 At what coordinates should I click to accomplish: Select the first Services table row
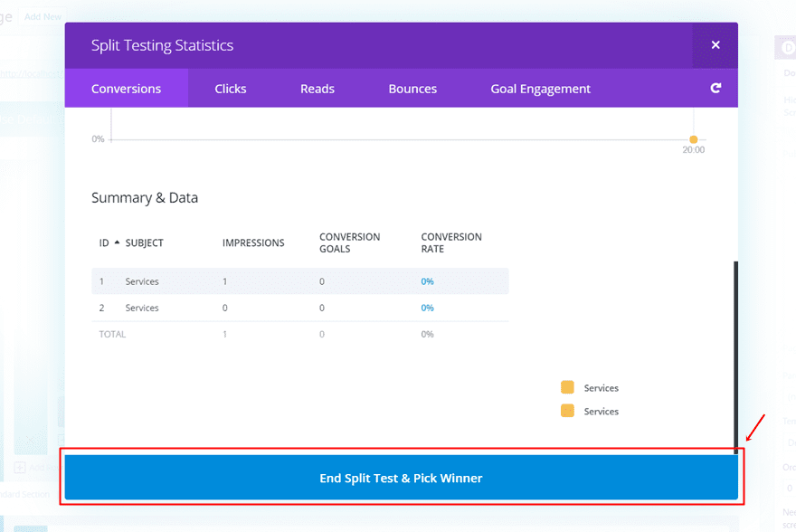[x=142, y=281]
